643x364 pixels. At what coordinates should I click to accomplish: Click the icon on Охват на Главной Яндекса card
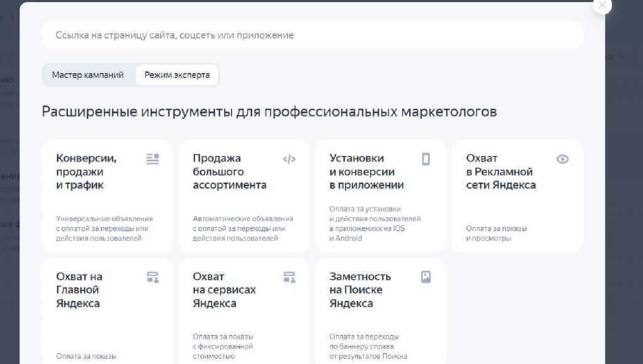point(152,277)
